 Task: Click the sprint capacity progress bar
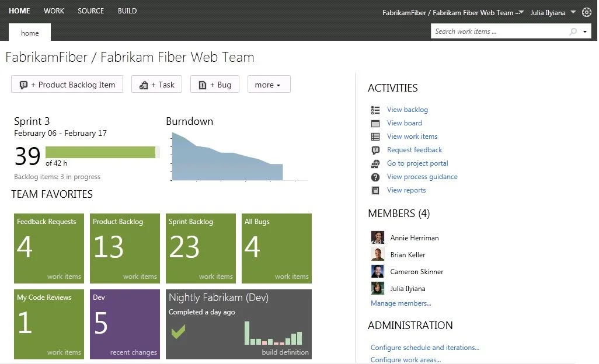pyautogui.click(x=102, y=152)
